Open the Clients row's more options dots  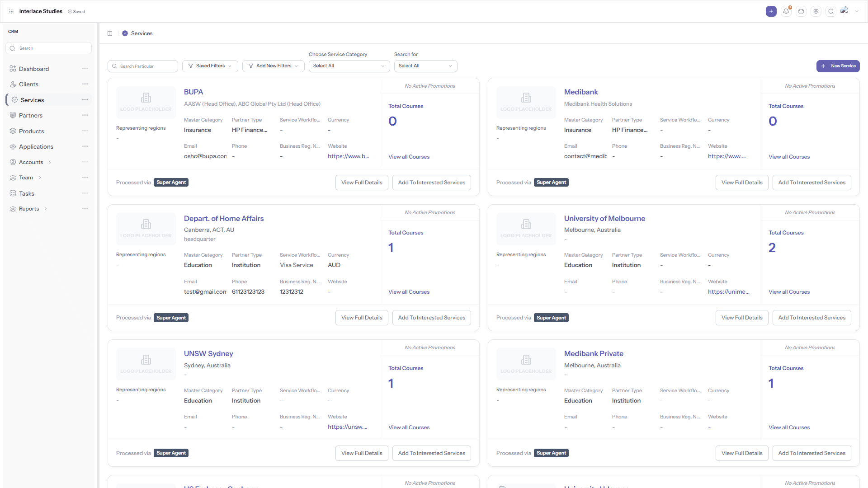coord(85,84)
